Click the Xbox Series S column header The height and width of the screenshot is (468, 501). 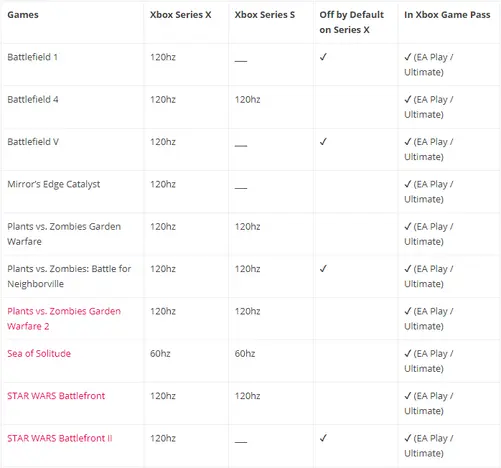pyautogui.click(x=265, y=15)
